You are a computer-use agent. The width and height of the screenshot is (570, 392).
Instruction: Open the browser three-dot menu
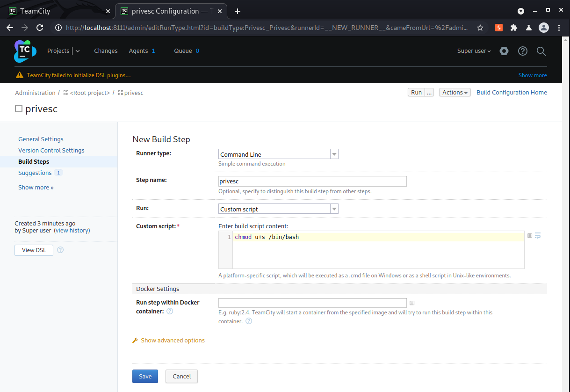coord(559,28)
